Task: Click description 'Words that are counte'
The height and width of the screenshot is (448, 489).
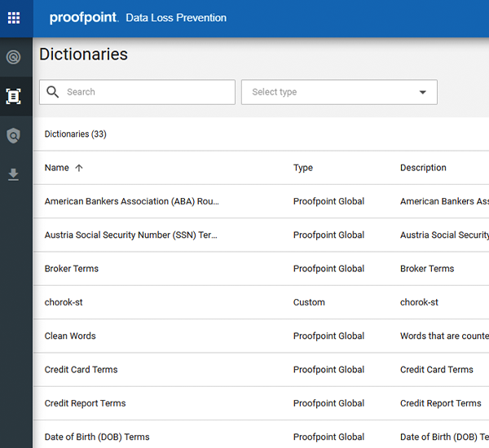Action: click(x=444, y=336)
